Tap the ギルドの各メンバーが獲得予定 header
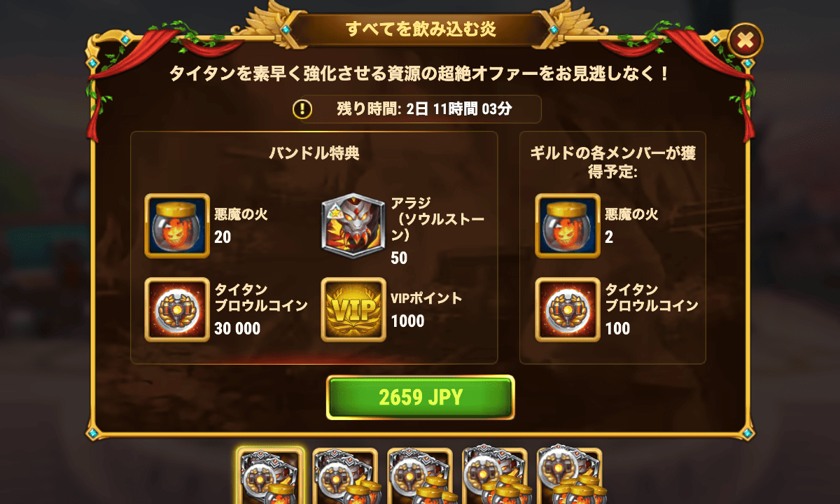Image resolution: width=840 pixels, height=504 pixels. pos(612,161)
